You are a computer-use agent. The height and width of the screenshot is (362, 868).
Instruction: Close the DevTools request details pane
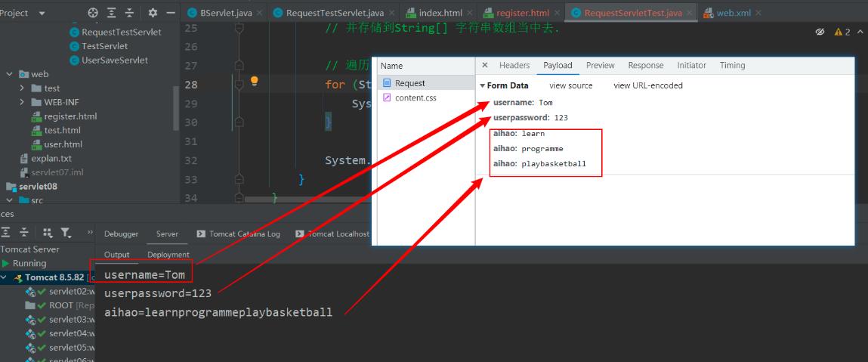coord(485,65)
